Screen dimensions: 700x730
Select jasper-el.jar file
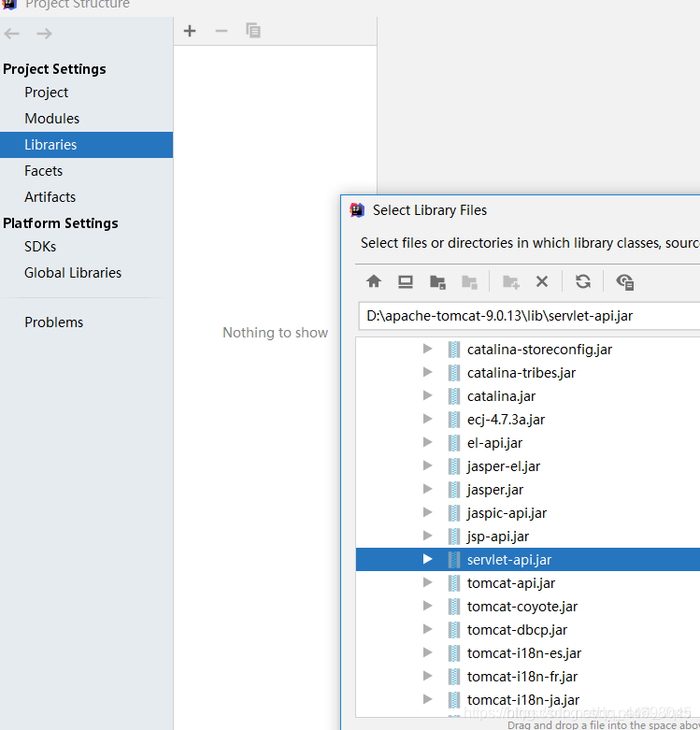tap(504, 466)
